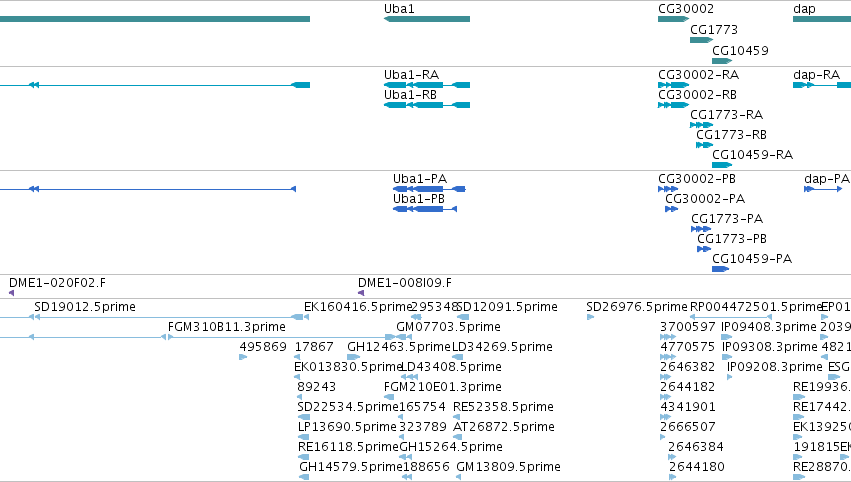
Task: Select the CG30002 gene label
Action: pos(686,9)
